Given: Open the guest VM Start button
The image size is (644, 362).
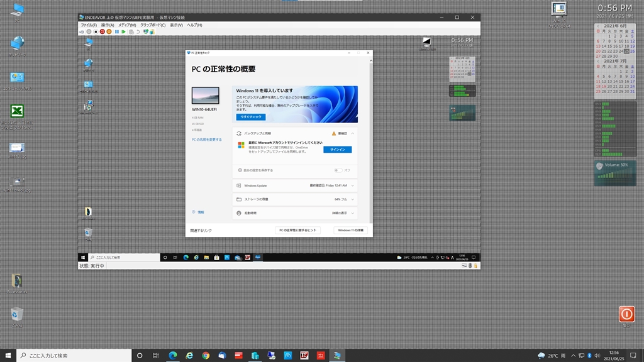Looking at the screenshot, I should 82,257.
